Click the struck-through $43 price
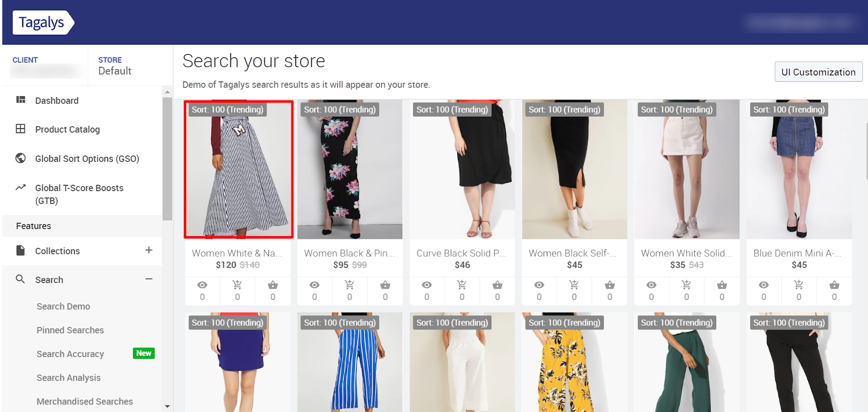Viewport: 868px width, 412px height. click(696, 265)
